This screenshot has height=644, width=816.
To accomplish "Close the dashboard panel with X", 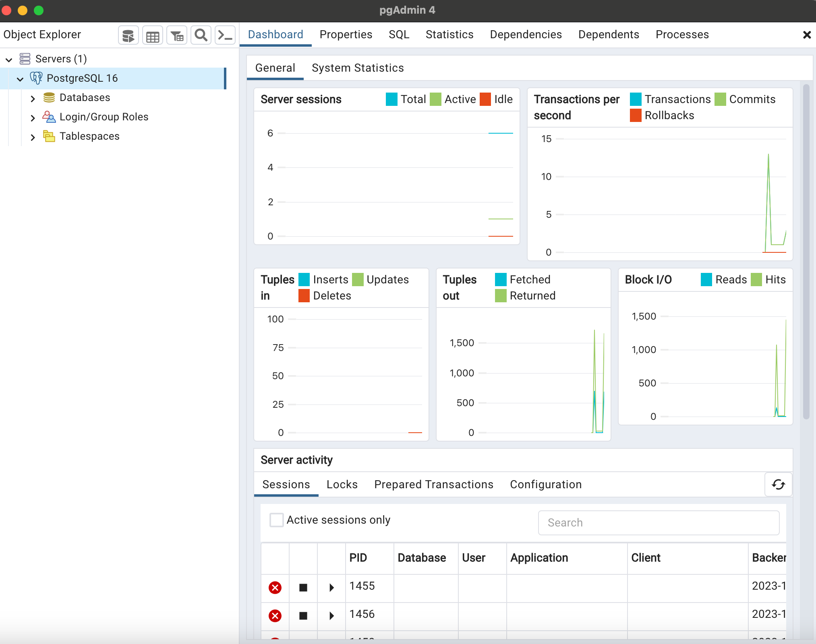I will point(807,35).
